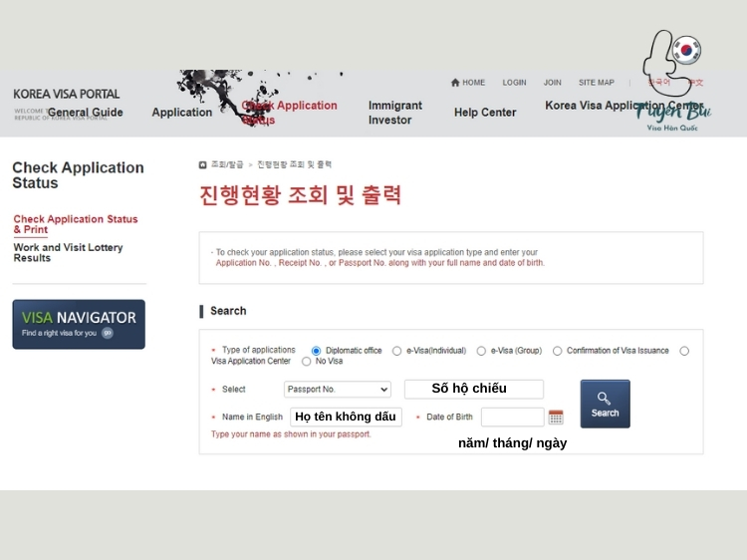Screen dimensions: 747x560
Task: Click the Visa Navigator go icon
Action: coord(108,333)
